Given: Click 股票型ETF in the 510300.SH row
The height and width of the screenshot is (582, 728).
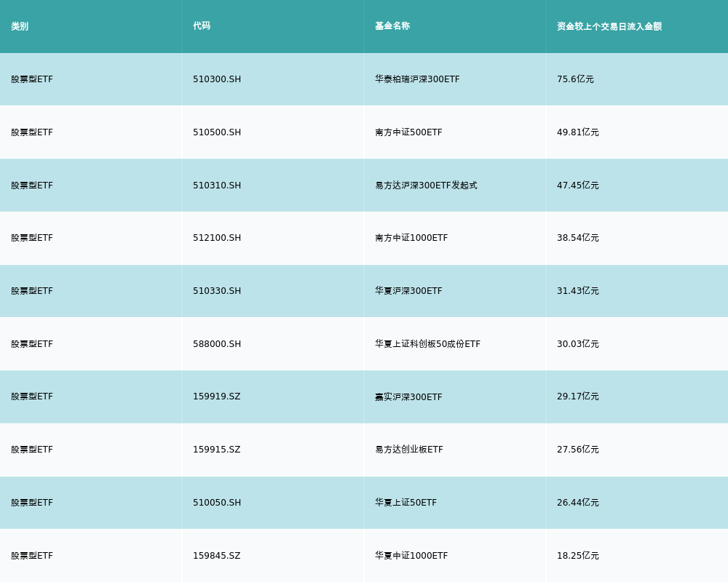Looking at the screenshot, I should point(32,79).
